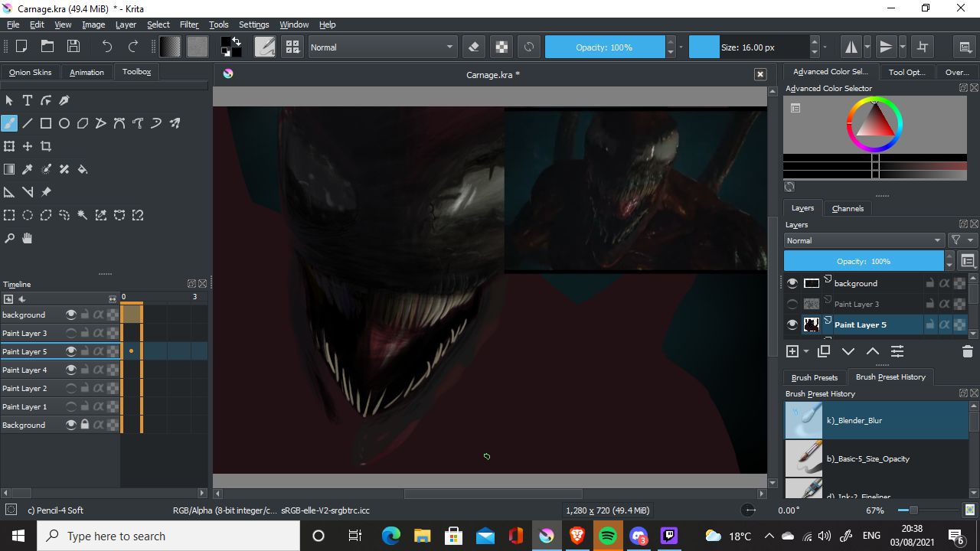Select the Zoom tool
The image size is (980, 551).
[x=9, y=238]
